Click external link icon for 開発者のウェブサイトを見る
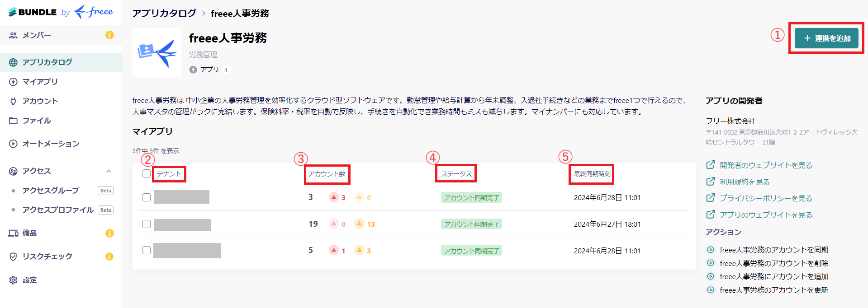Image resolution: width=868 pixels, height=308 pixels. (711, 165)
